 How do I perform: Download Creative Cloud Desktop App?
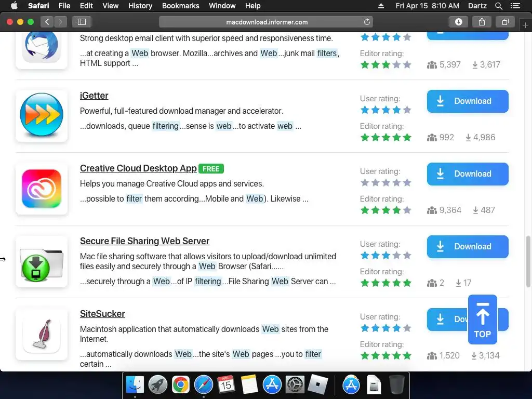(468, 174)
